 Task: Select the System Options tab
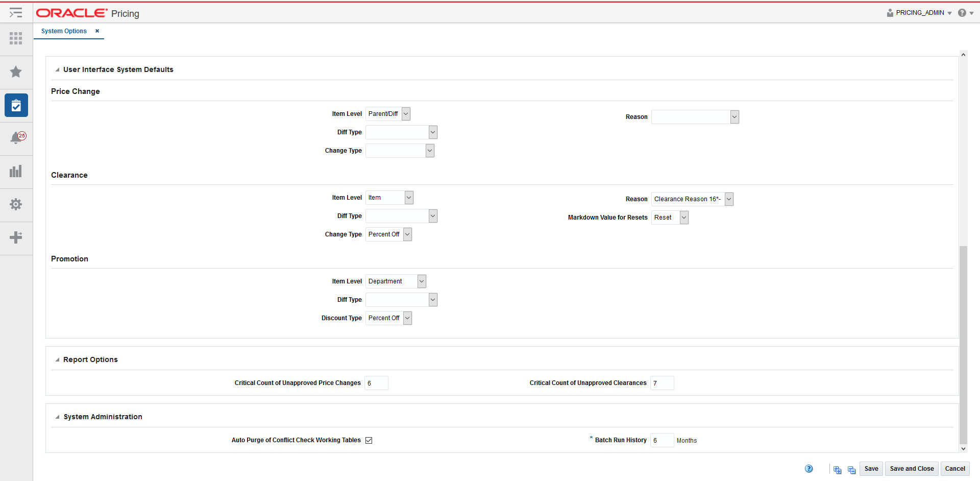pos(64,31)
